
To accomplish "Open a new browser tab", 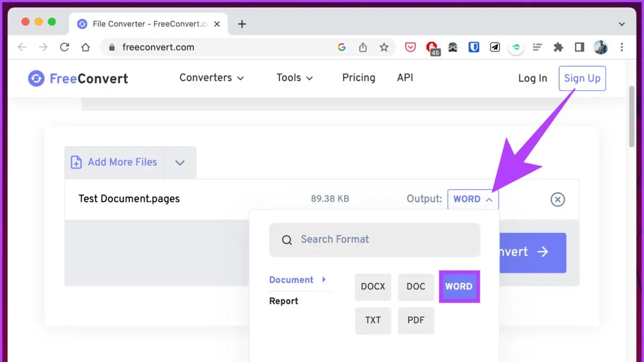I will (242, 24).
